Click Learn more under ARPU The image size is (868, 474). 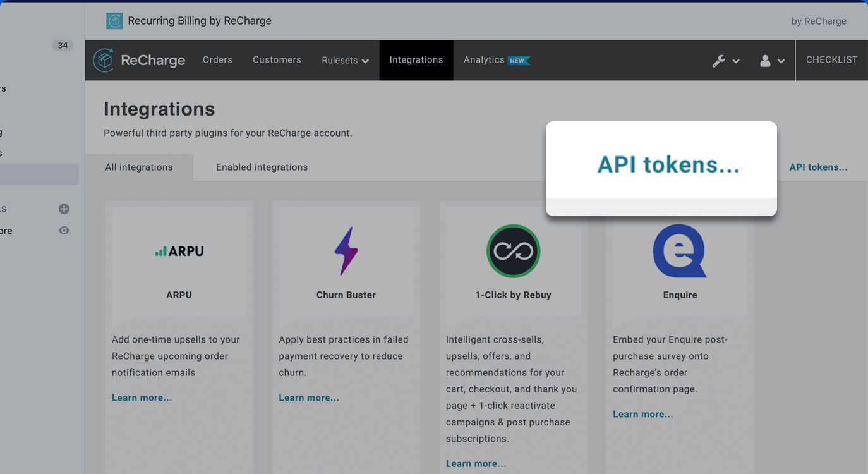pos(142,398)
